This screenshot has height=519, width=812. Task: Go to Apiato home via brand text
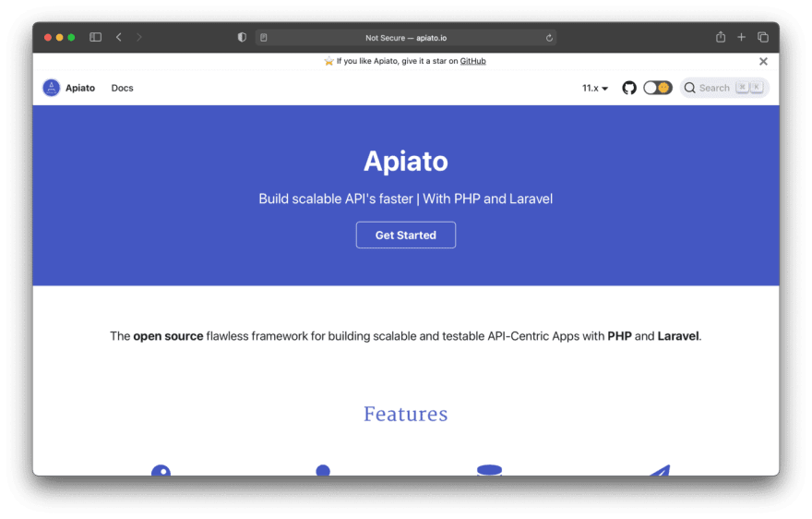tap(80, 88)
